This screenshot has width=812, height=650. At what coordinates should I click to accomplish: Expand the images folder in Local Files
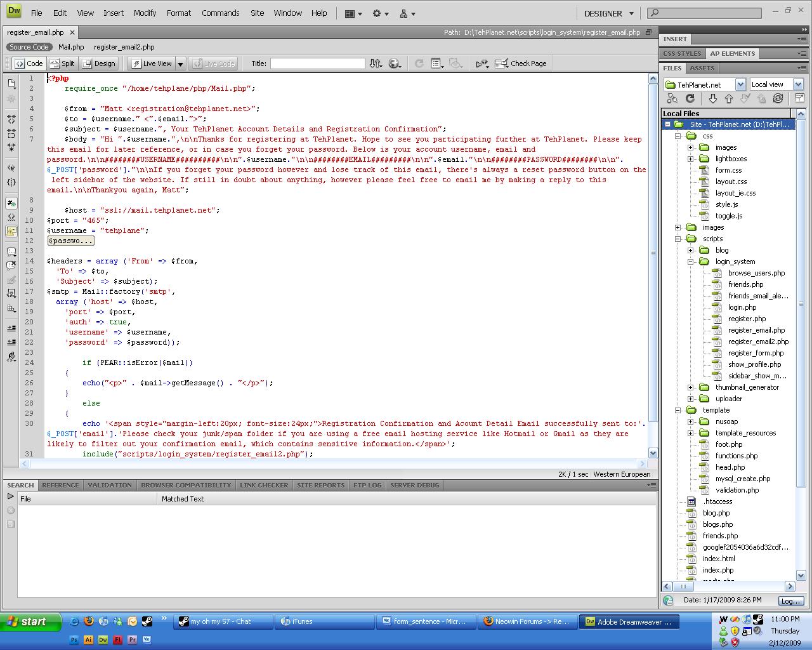point(679,227)
